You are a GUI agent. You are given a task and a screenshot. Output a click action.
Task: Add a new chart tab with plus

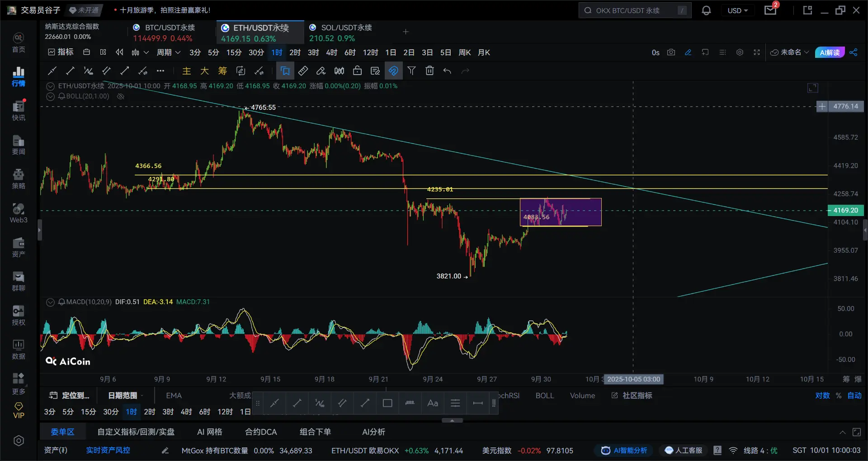[x=406, y=32]
